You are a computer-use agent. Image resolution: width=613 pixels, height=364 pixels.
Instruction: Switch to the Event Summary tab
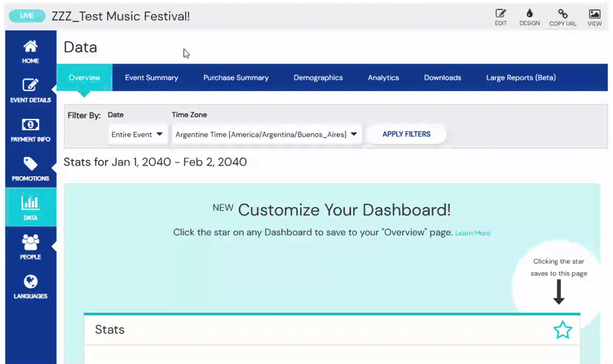click(x=152, y=77)
